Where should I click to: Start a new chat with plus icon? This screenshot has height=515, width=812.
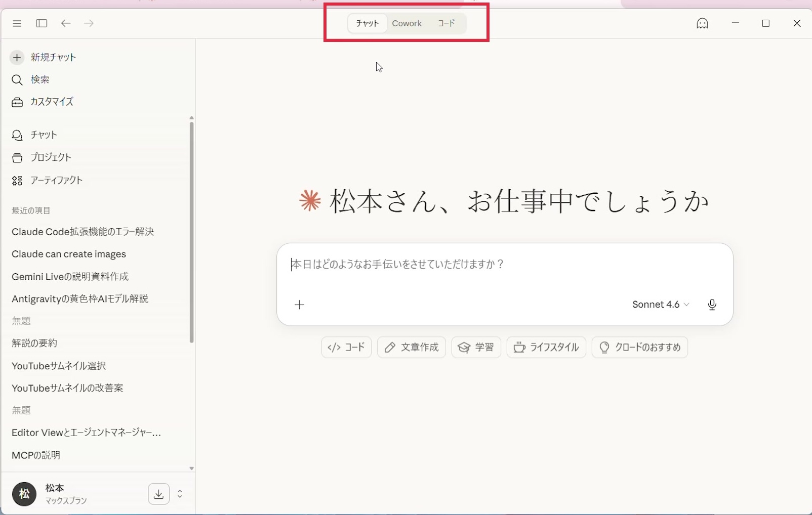coord(17,57)
